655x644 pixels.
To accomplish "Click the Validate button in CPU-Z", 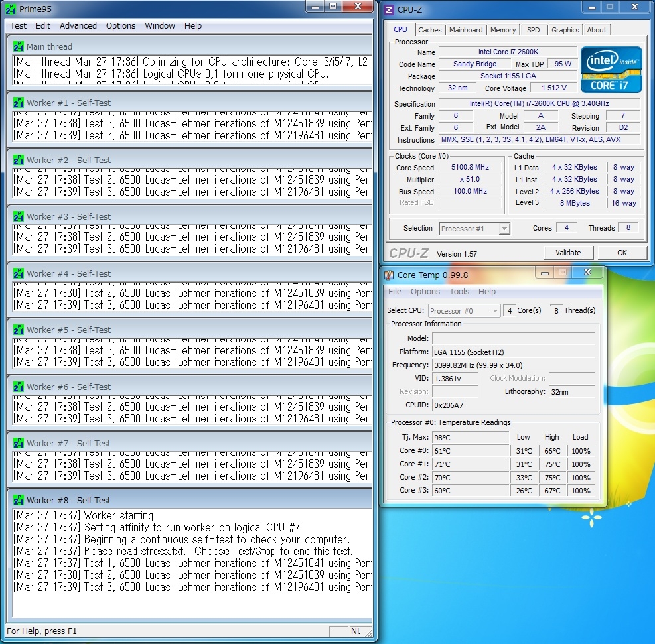I will pos(568,253).
